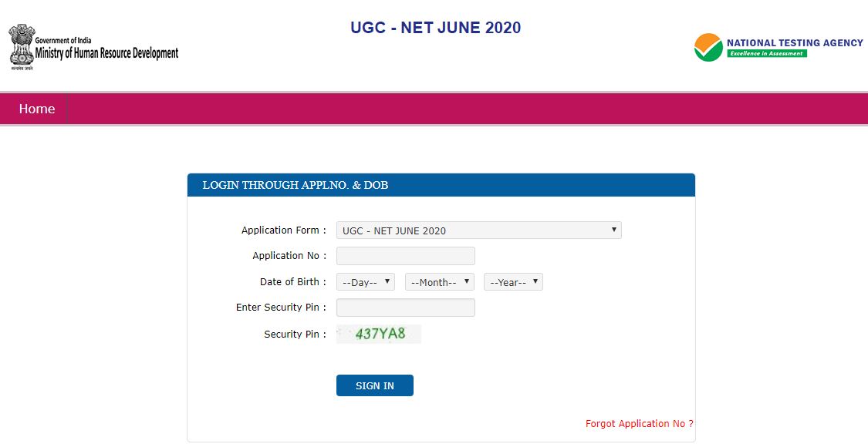Select the Home menu item
Viewport: 868px width, 444px height.
pos(36,109)
